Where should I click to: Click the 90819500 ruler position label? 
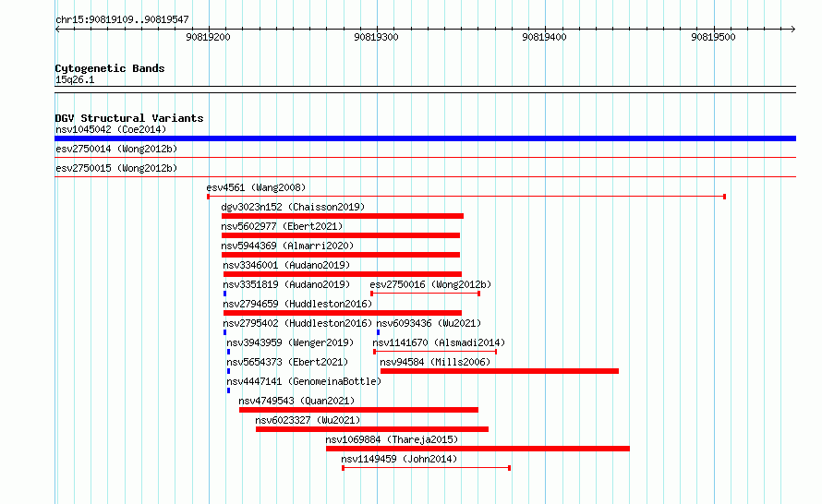pos(714,37)
